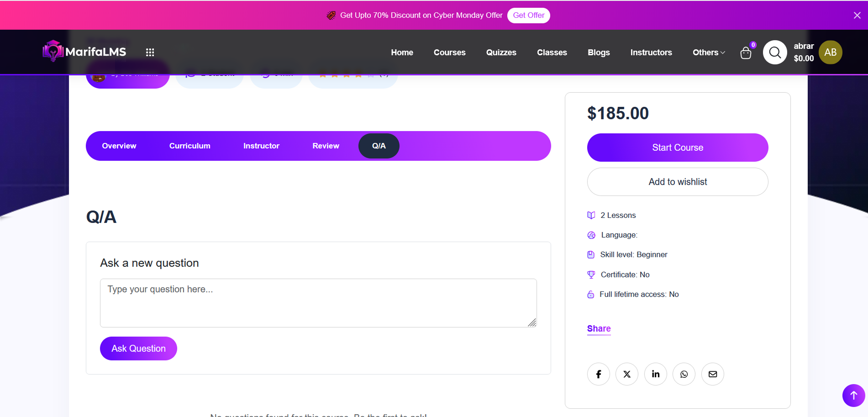
Task: Share the course on X (Twitter)
Action: 627,374
